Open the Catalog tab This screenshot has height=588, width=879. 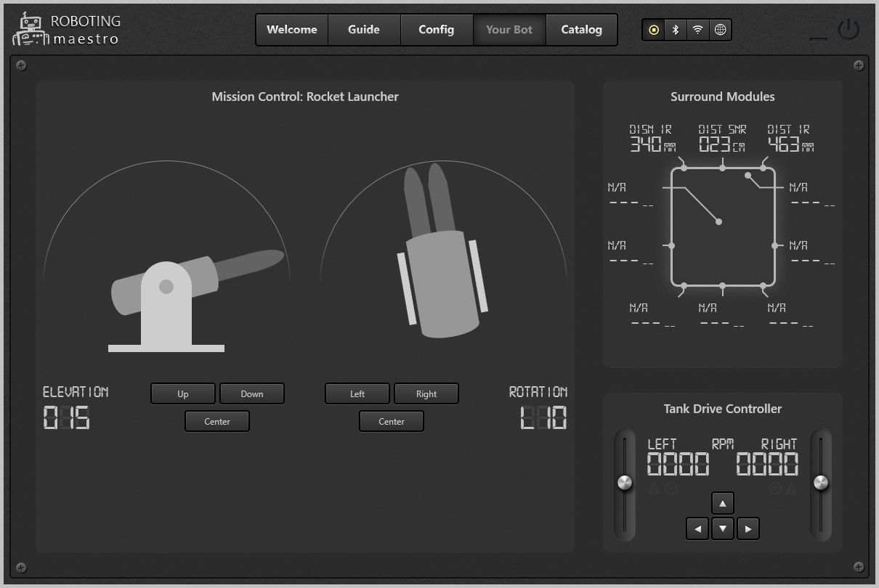[x=581, y=30]
